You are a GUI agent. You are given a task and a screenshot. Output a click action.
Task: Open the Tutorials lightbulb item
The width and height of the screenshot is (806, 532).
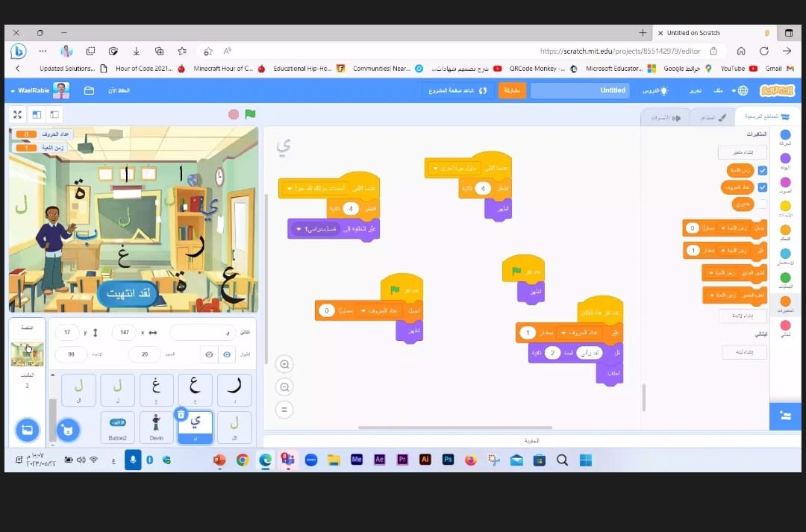(x=655, y=90)
